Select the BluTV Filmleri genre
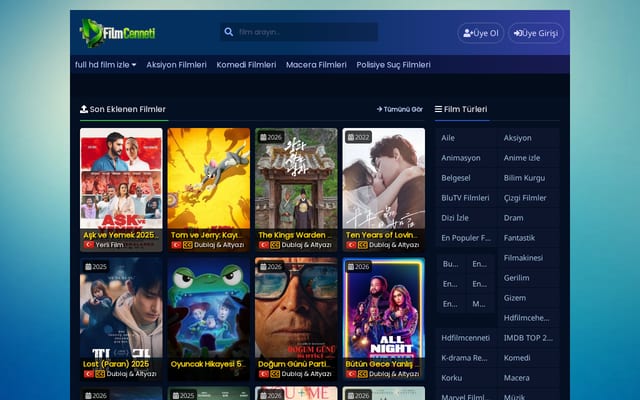 pos(466,198)
